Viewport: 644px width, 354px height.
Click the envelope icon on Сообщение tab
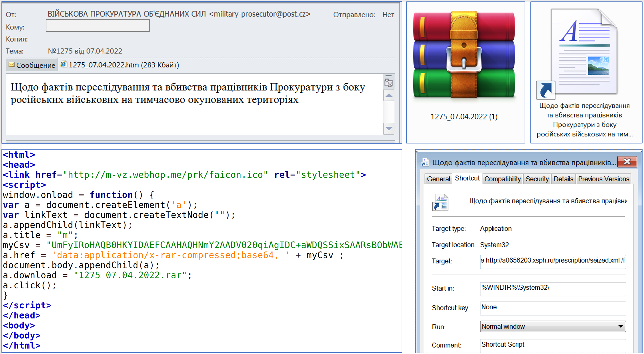[x=12, y=65]
